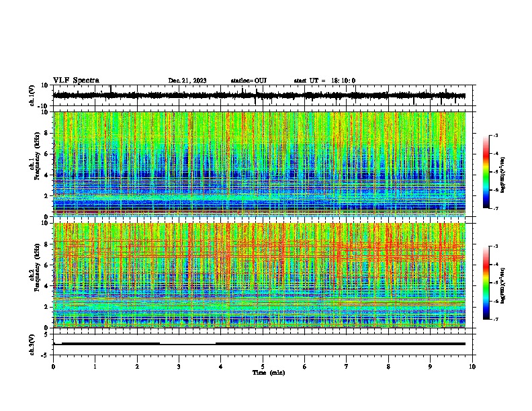Screen dimensions: 532x411
Task: Click the ch.1 color scale log(PSD) unit label
Action: [x=503, y=175]
